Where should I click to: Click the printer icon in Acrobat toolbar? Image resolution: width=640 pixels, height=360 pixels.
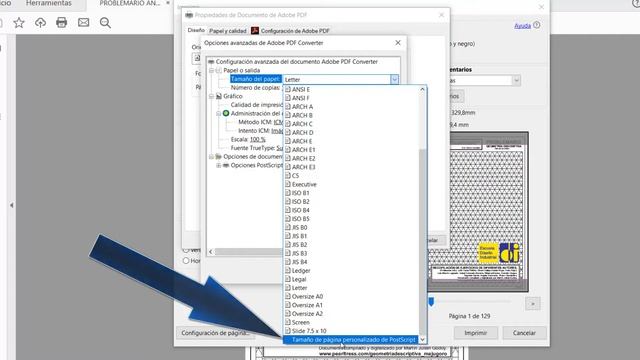(x=62, y=22)
